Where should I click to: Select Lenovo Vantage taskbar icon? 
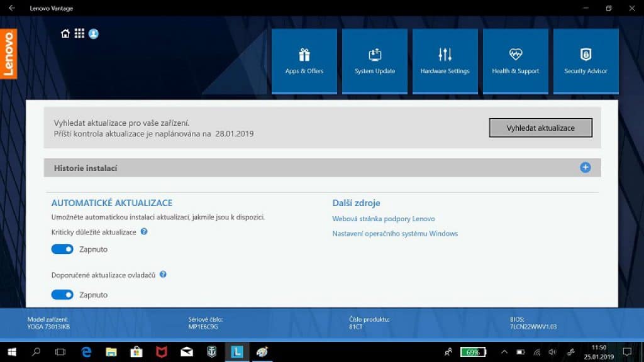click(x=237, y=352)
